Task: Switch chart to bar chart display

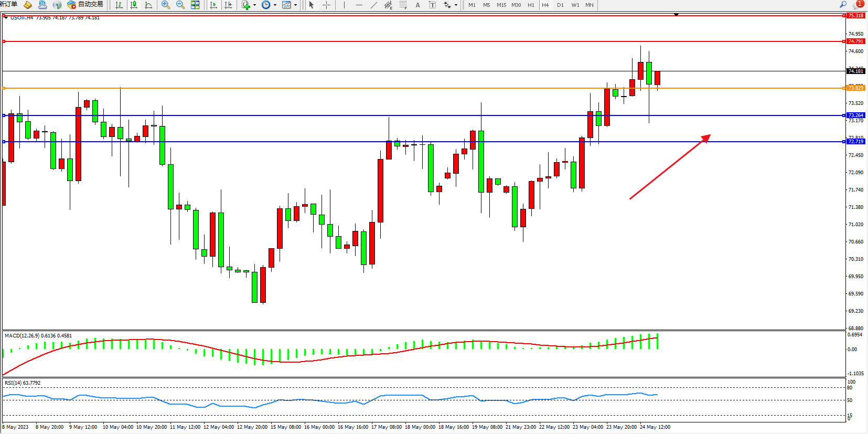Action: (x=119, y=5)
